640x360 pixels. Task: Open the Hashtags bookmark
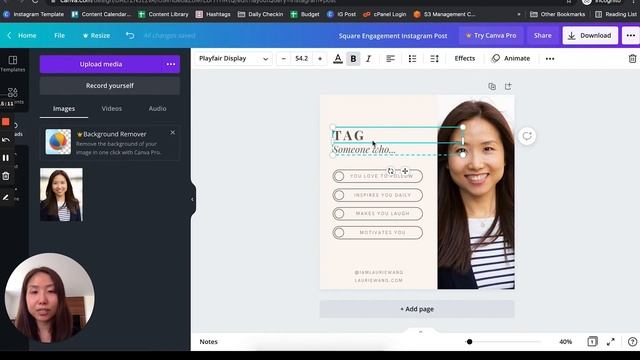(213, 14)
